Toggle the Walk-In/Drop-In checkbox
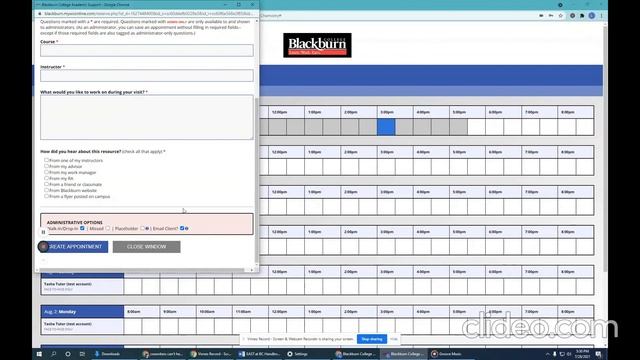The width and height of the screenshot is (640, 360). [82, 228]
